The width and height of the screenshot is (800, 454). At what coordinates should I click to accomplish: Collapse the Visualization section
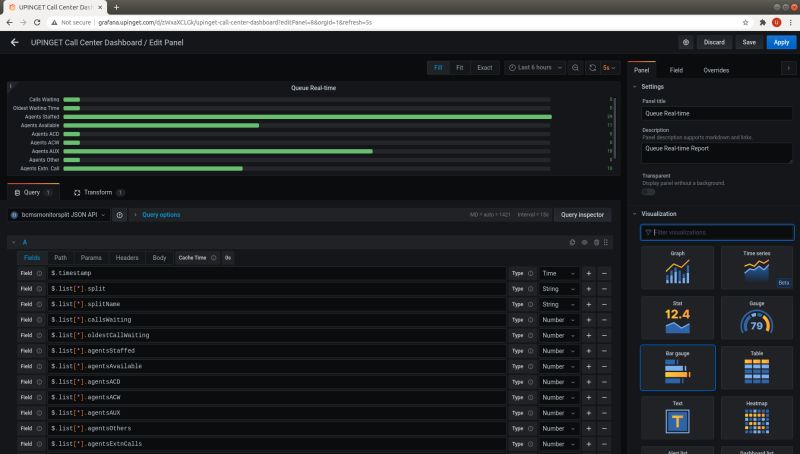pyautogui.click(x=635, y=214)
